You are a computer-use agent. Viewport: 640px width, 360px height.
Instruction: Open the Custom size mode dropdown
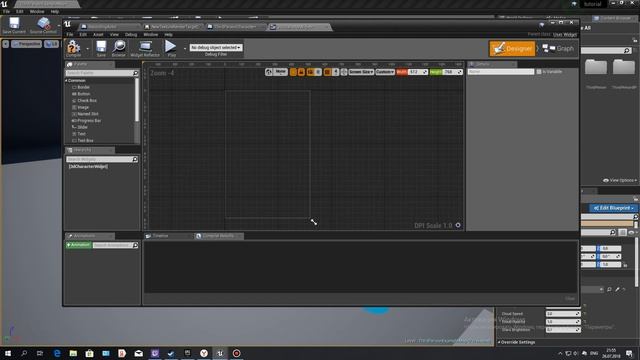click(x=385, y=72)
